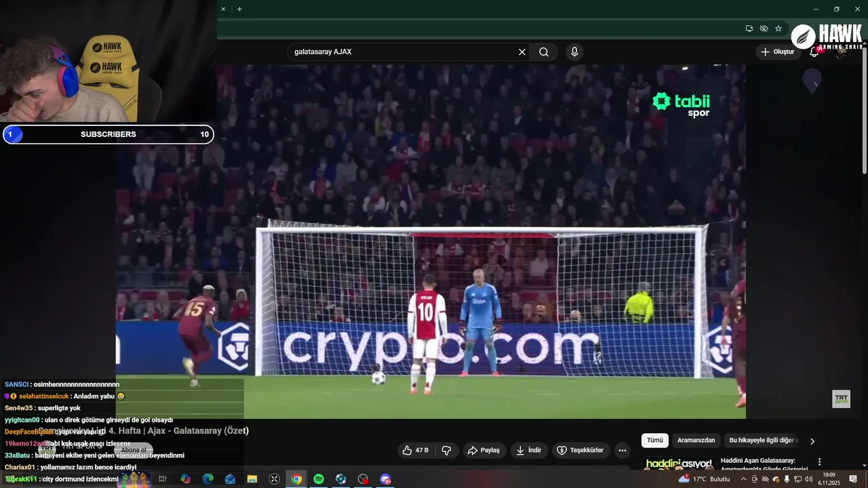The width and height of the screenshot is (868, 488).
Task: Show hidden system tray icons
Action: [x=743, y=479]
